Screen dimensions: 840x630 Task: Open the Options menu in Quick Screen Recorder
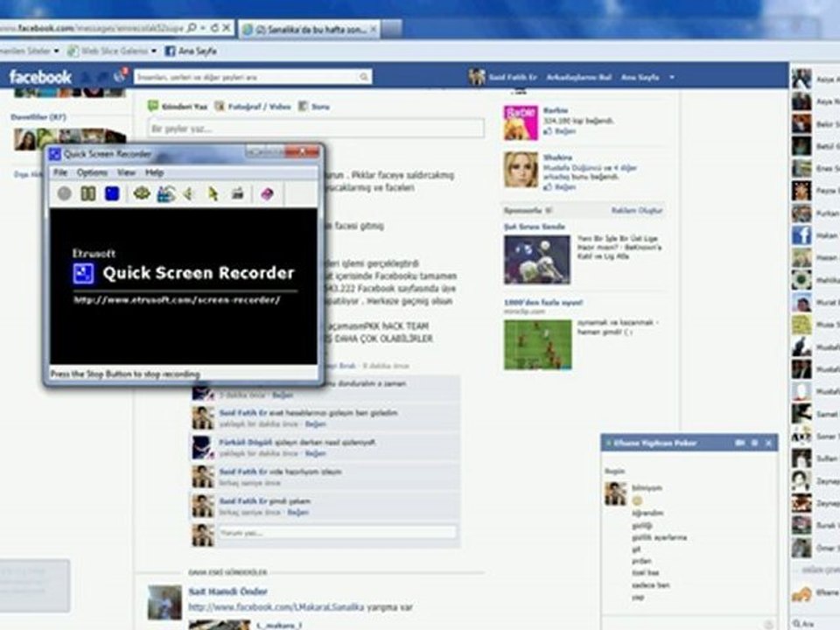(92, 172)
